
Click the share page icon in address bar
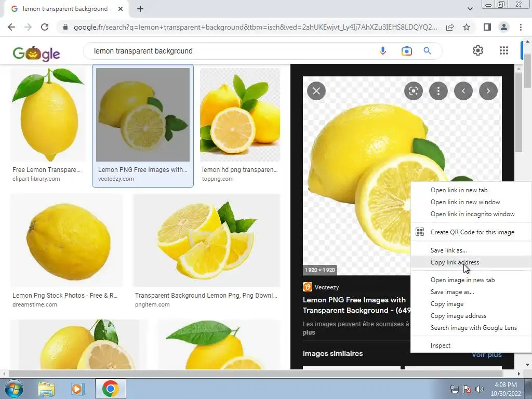450,27
